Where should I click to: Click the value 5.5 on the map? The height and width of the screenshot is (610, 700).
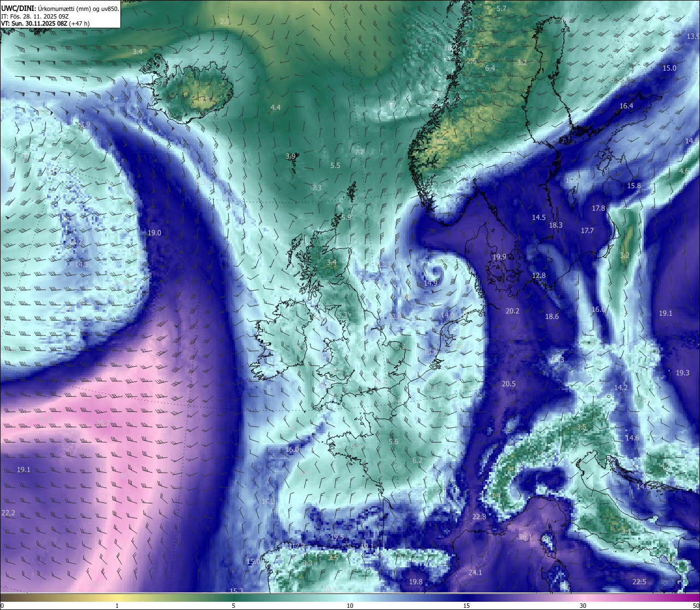(x=335, y=166)
